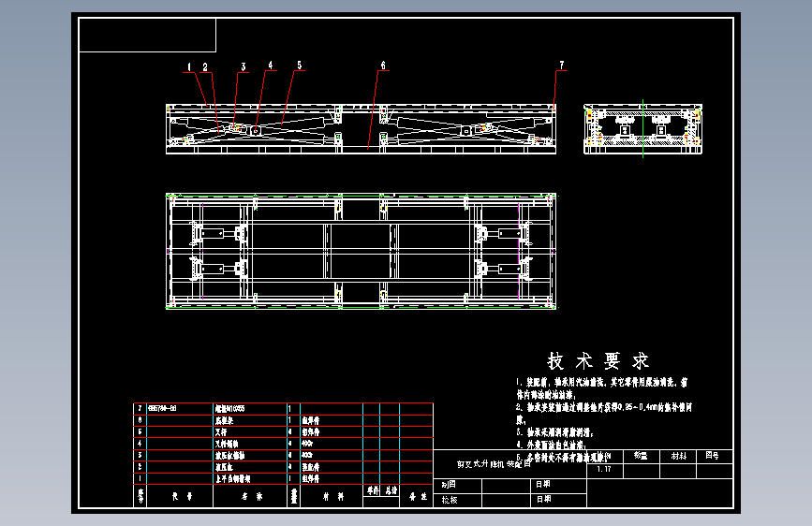Select callout number 3 above the elevation view

click(x=243, y=66)
